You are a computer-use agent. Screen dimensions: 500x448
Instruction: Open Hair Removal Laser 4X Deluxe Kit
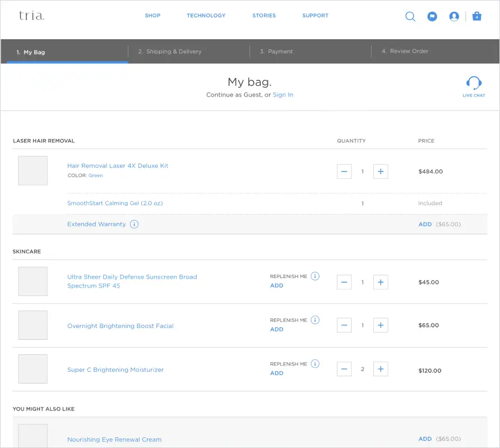(x=118, y=166)
